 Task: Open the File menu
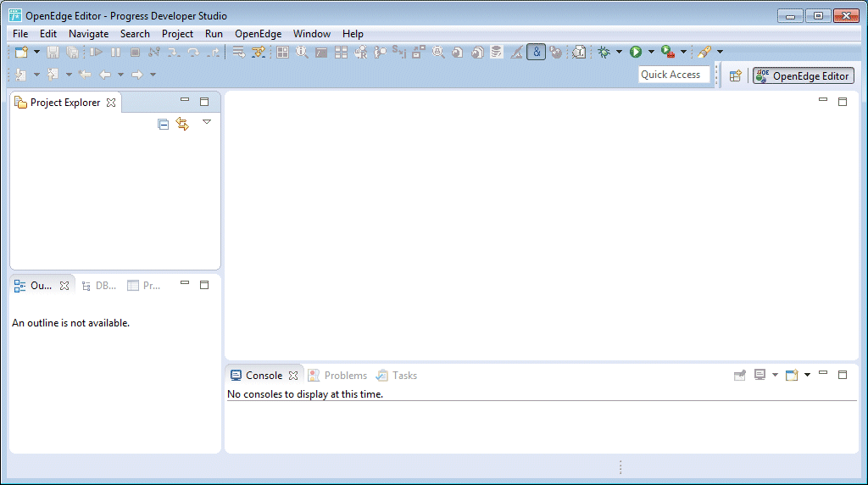(x=20, y=34)
